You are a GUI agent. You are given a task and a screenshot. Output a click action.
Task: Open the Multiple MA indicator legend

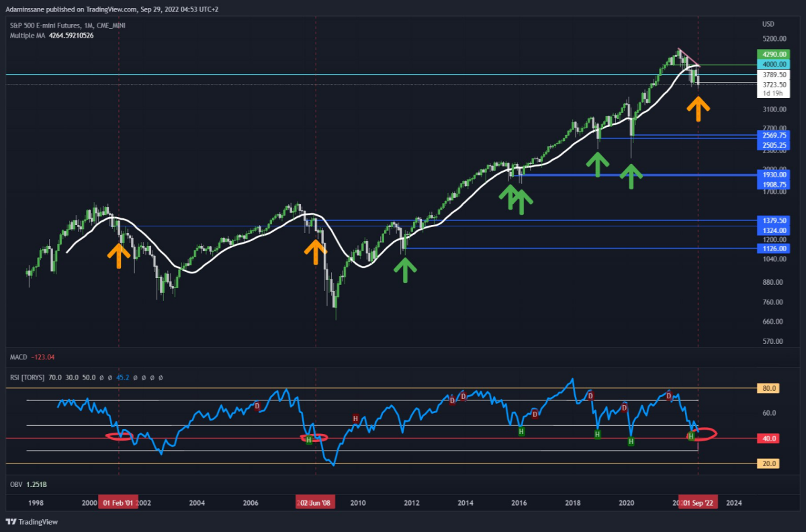point(27,35)
